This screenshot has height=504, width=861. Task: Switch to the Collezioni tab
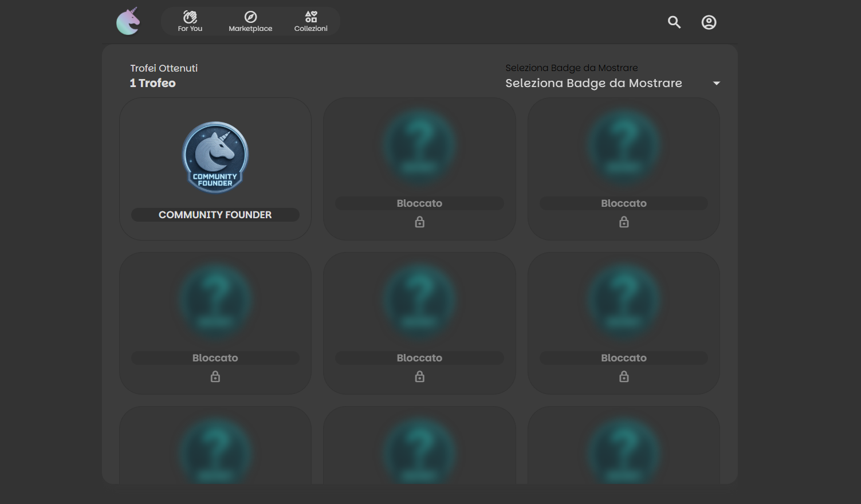click(311, 21)
